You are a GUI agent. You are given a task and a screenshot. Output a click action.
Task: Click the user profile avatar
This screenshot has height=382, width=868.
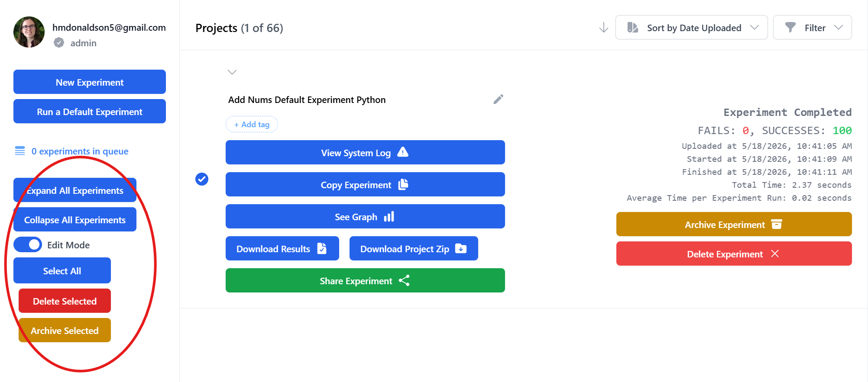pos(29,32)
